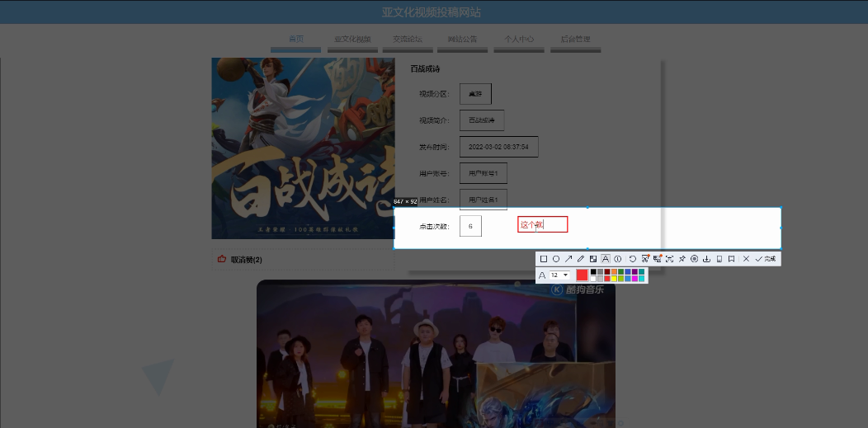Image resolution: width=868 pixels, height=428 pixels.
Task: Pick the cyan color swatch
Action: pos(642,279)
